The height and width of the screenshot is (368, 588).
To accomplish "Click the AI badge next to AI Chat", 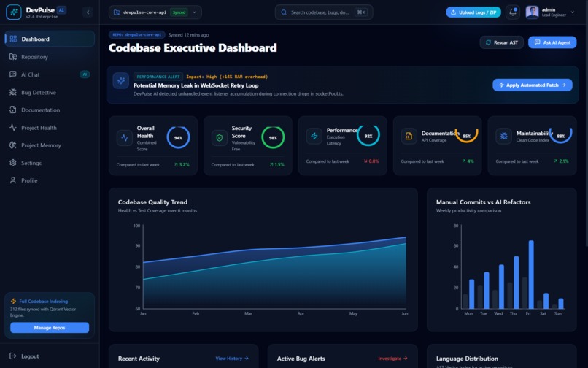I will 85,74.
